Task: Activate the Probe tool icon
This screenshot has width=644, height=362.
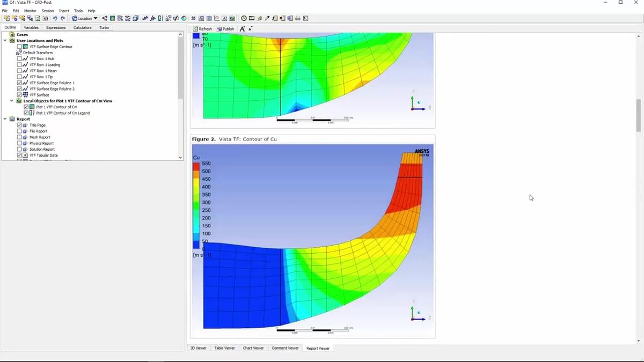Action: tap(267, 18)
